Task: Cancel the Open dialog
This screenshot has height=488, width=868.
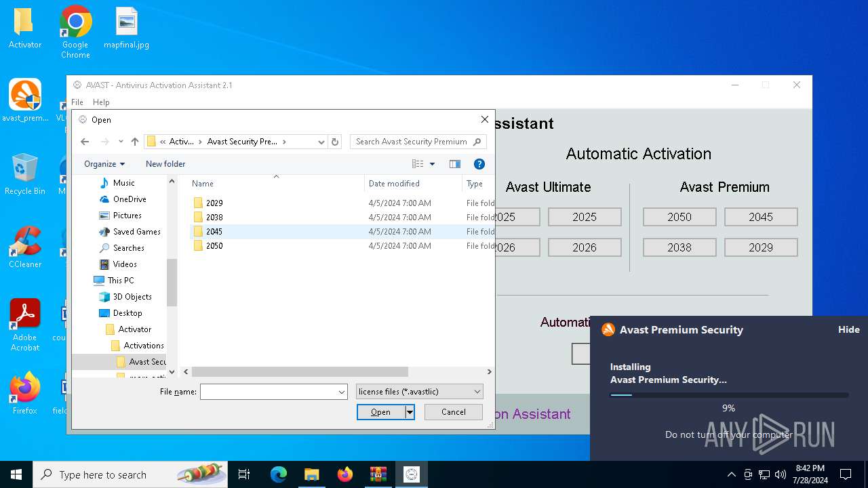Action: (454, 412)
